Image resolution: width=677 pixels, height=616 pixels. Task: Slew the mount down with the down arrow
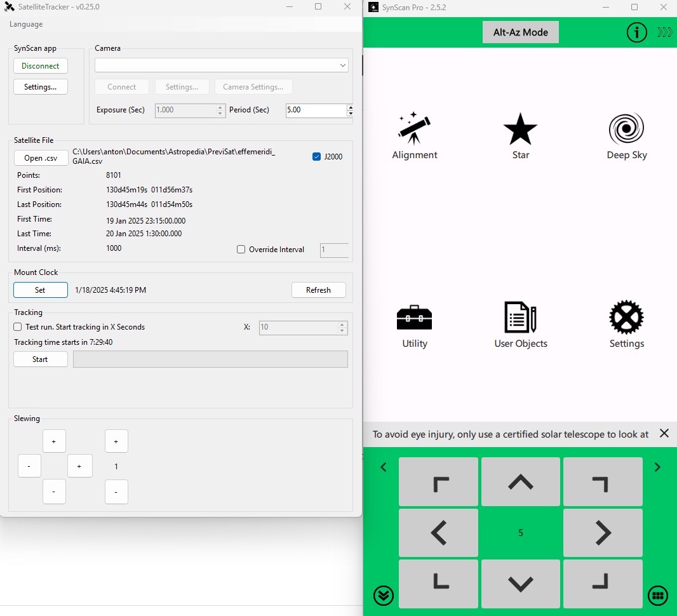pyautogui.click(x=521, y=584)
